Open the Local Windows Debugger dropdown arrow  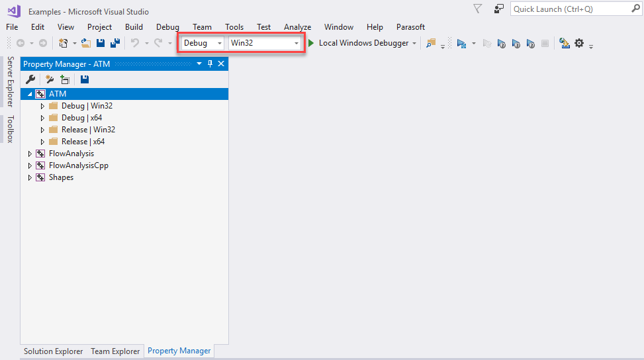pyautogui.click(x=414, y=44)
